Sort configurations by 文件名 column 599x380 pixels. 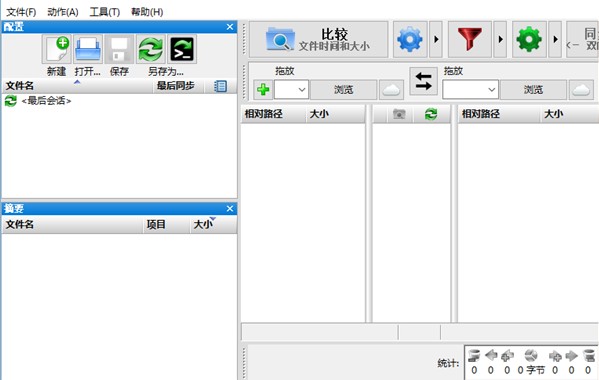[x=78, y=86]
